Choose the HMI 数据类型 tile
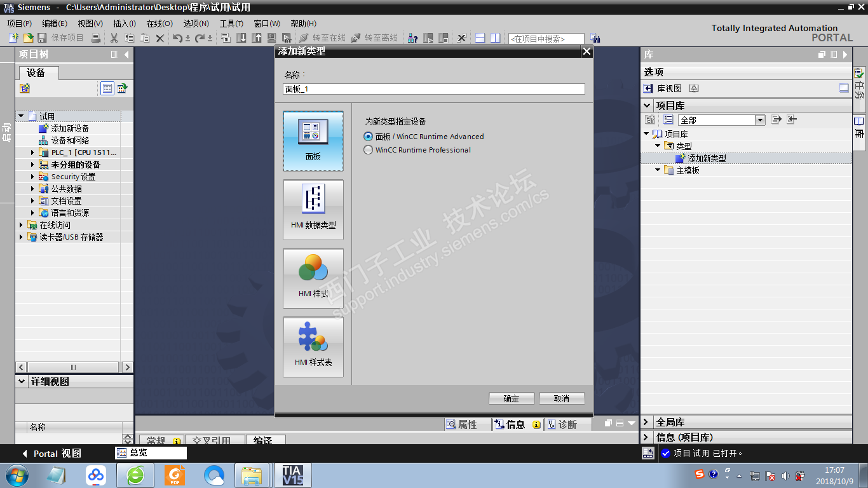Viewport: 868px width, 488px height. click(313, 210)
